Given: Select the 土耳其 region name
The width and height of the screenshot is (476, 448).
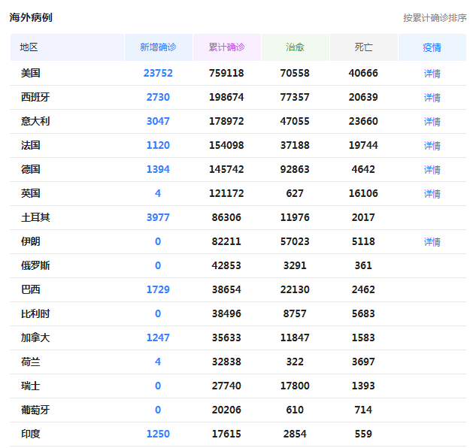Looking at the screenshot, I should coord(35,217).
